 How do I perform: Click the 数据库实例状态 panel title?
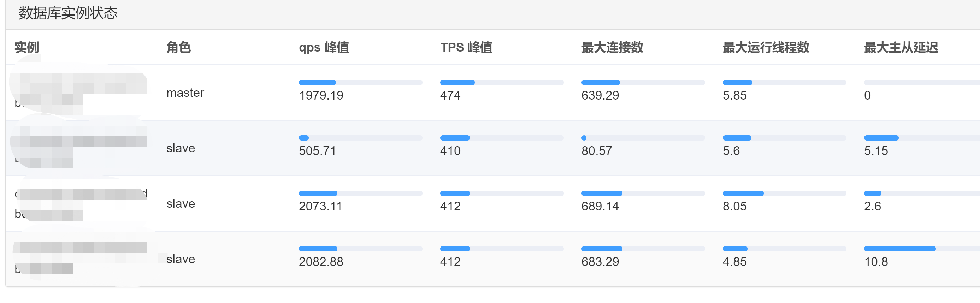pos(68,13)
